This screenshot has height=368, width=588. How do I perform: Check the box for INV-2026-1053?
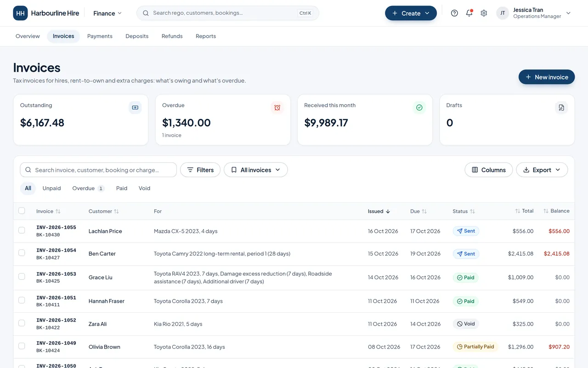click(x=22, y=276)
